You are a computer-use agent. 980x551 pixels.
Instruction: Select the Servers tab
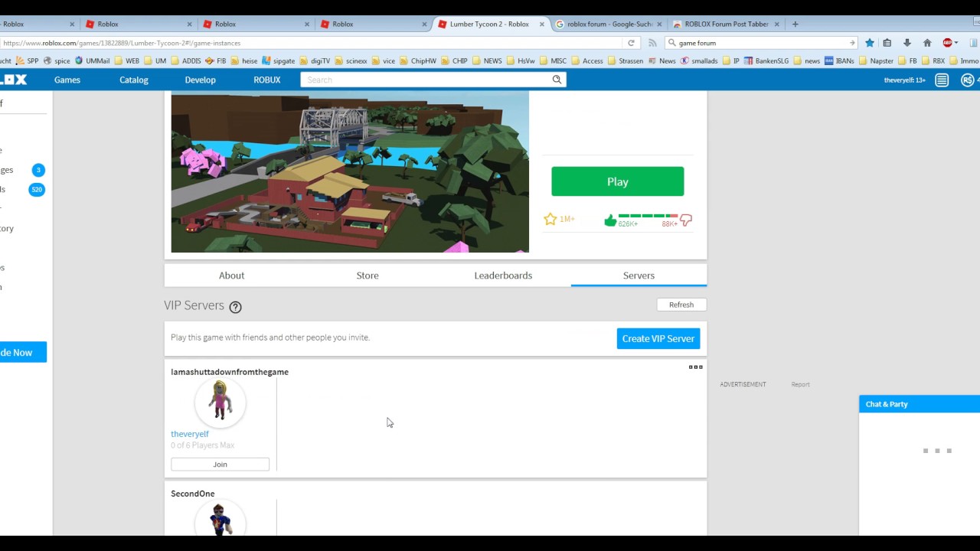click(x=639, y=275)
